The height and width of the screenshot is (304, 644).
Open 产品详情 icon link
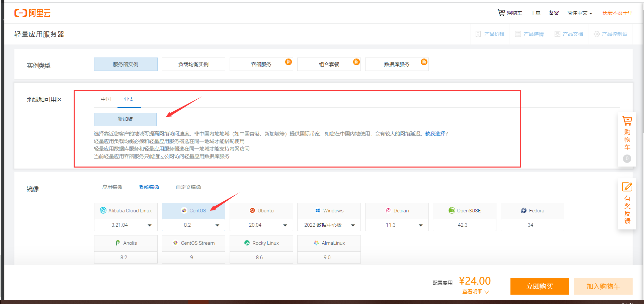tap(518, 34)
